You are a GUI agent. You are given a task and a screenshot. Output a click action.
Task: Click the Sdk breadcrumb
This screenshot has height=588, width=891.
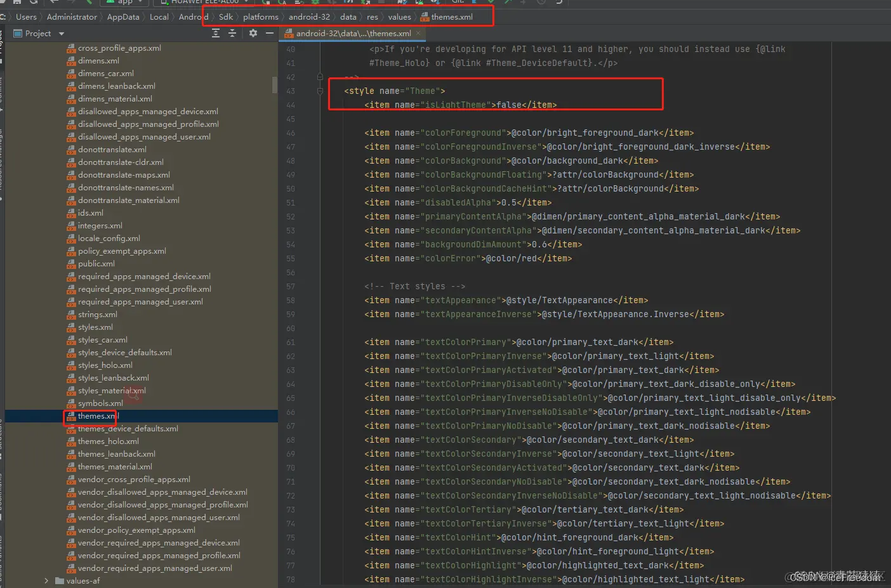(226, 17)
